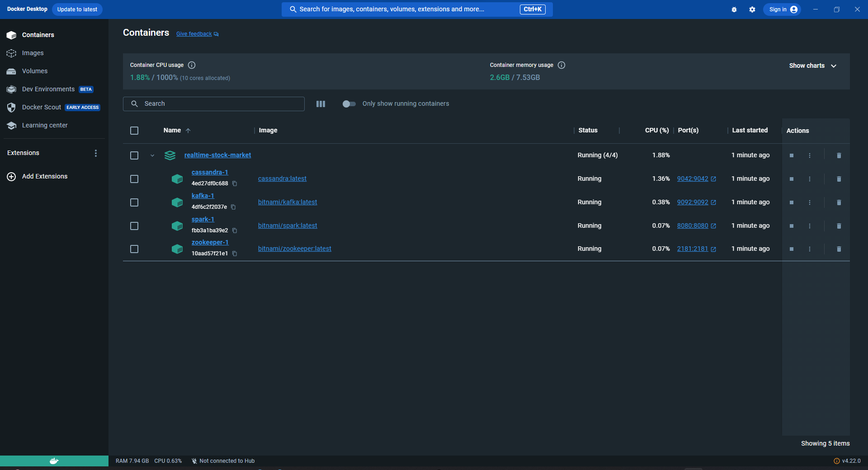Open Extensions three-dot menu

coord(96,153)
